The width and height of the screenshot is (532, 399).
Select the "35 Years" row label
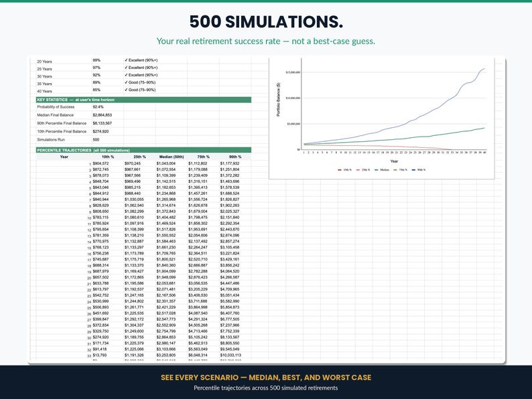44,84
